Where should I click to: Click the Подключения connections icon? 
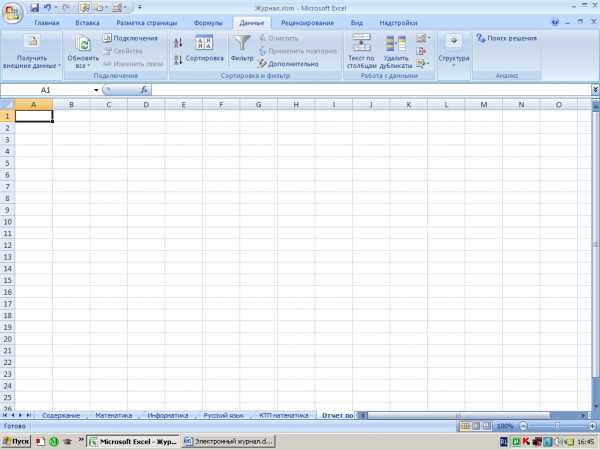click(107, 38)
